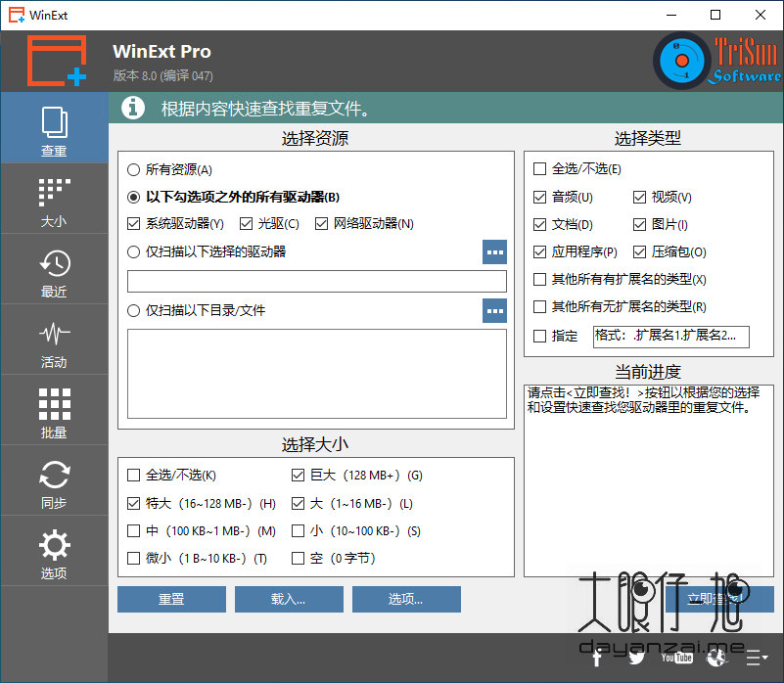Click the 重置 reset button
Viewport: 784px width, 683px height.
tap(171, 599)
